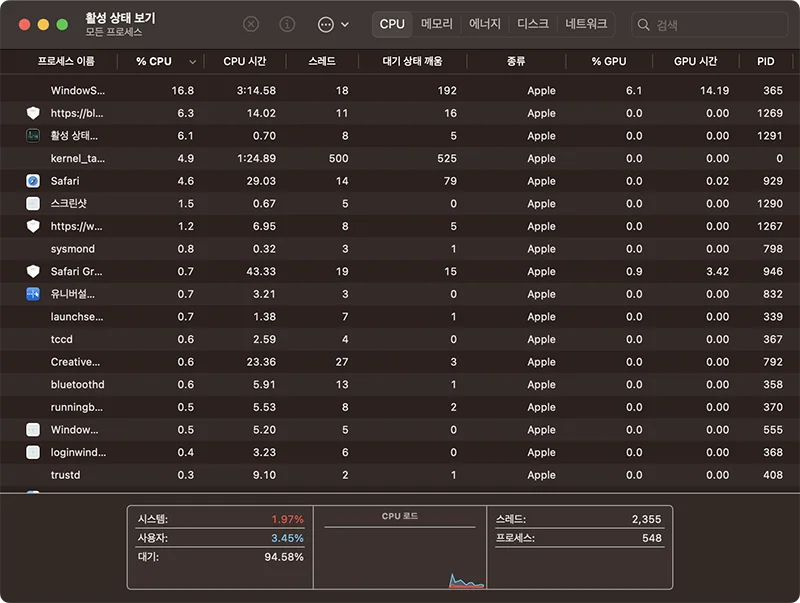The height and width of the screenshot is (603, 800).
Task: Select the Creative... process row
Action: pyautogui.click(x=400, y=362)
